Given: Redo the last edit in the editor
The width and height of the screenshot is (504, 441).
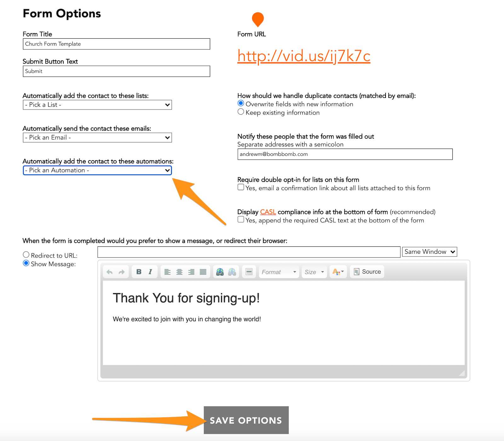Looking at the screenshot, I should 122,272.
